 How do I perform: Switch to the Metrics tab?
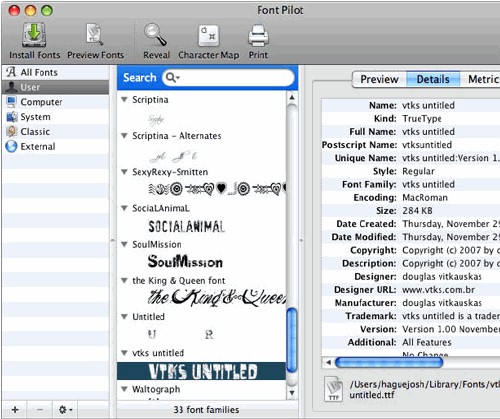pyautogui.click(x=480, y=79)
